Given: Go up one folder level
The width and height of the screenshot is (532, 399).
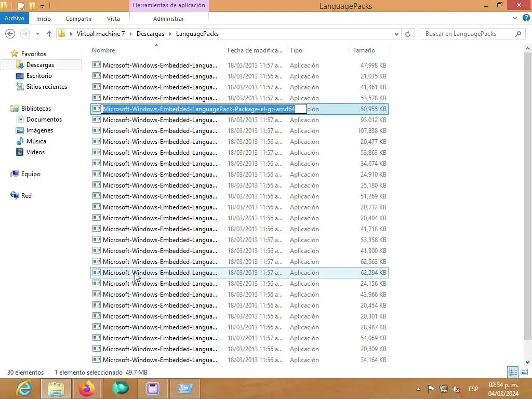Looking at the screenshot, I should (49, 34).
